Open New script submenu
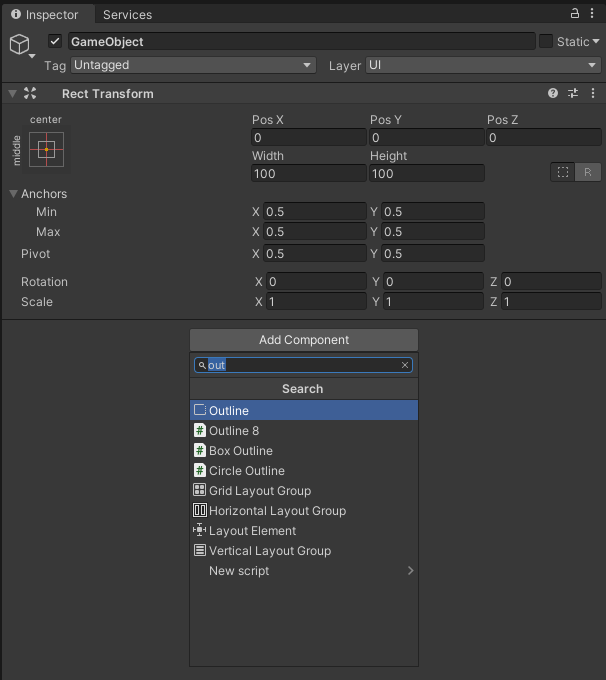The image size is (606, 680). point(304,571)
